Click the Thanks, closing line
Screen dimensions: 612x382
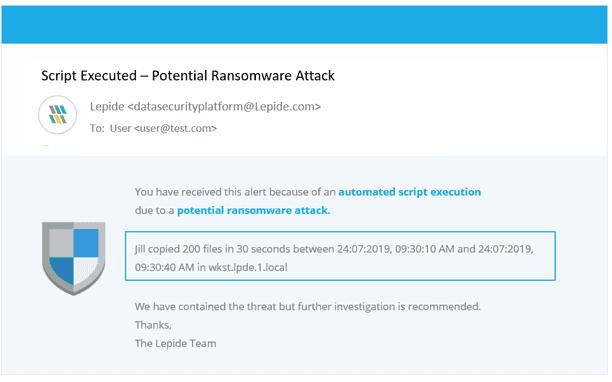[x=153, y=325]
